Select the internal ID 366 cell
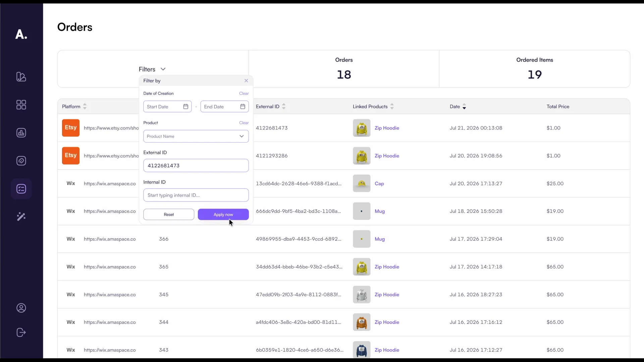Image resolution: width=644 pixels, height=362 pixels. coord(164,239)
